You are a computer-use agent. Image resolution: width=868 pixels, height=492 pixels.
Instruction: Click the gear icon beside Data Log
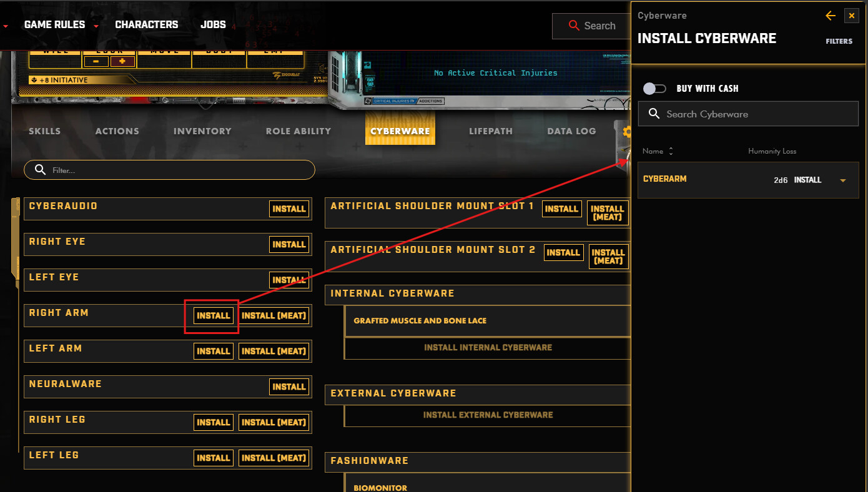point(626,132)
